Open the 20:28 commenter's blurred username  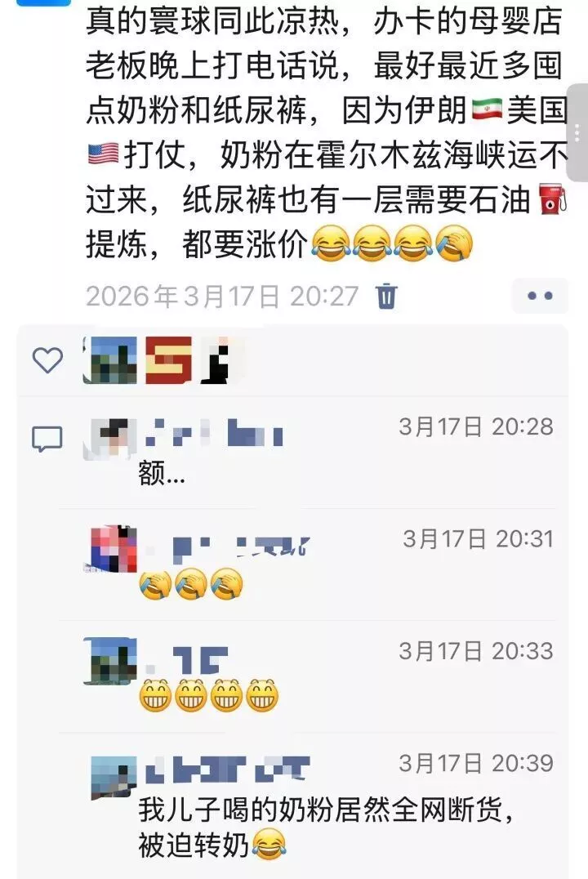coord(214,431)
